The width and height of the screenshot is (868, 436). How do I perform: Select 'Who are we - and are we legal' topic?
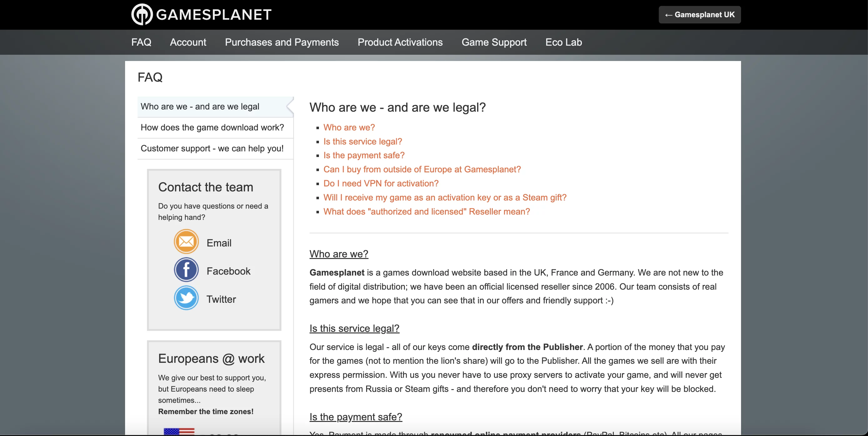[200, 106]
